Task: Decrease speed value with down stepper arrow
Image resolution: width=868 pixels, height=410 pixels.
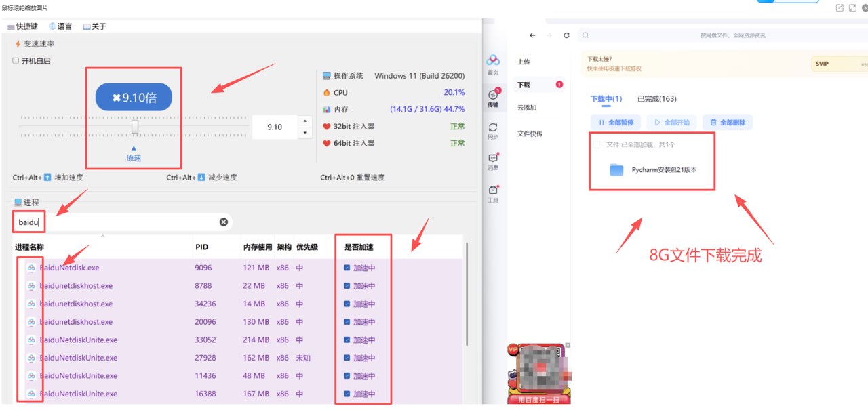Action: coord(304,132)
